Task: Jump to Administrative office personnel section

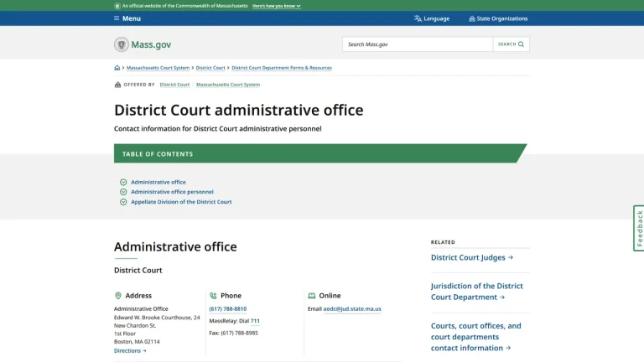Action: coord(172,192)
